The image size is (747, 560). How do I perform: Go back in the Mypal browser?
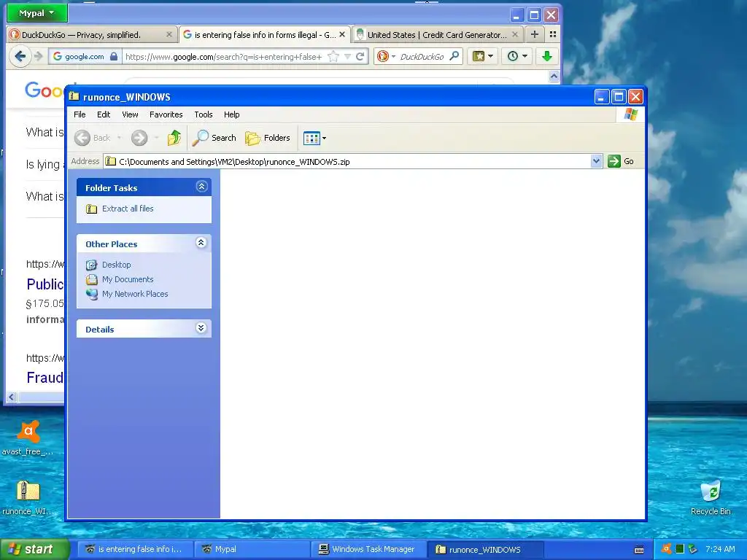coord(20,57)
